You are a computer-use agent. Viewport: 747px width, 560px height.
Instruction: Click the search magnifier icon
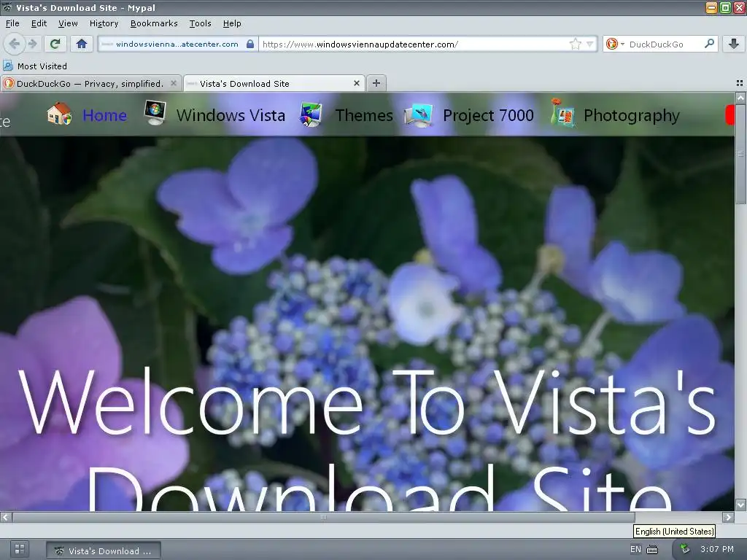709,44
